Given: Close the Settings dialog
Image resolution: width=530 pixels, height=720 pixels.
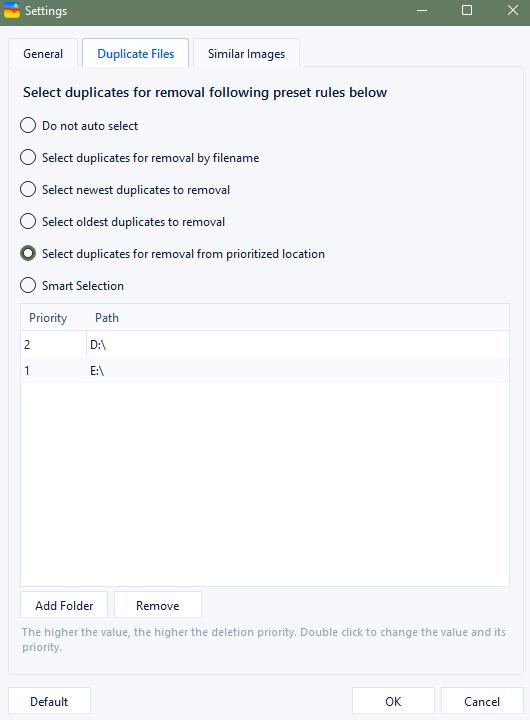Looking at the screenshot, I should [513, 10].
